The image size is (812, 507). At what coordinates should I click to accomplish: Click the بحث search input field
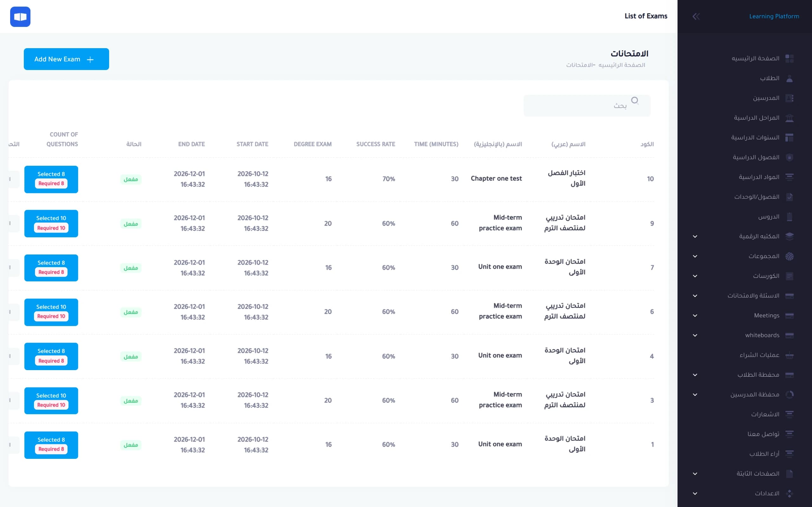coord(587,106)
